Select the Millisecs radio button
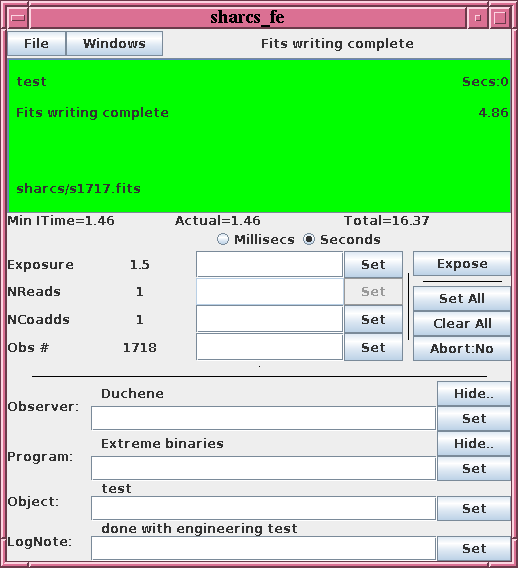 tap(223, 239)
